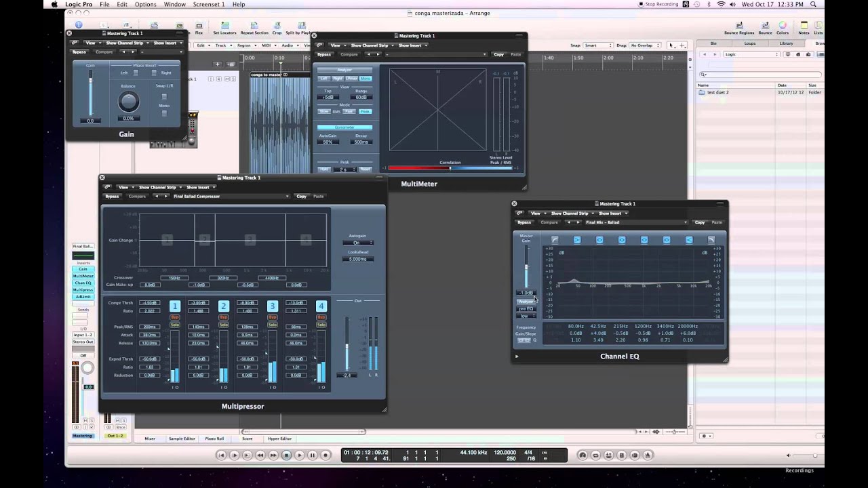This screenshot has width=868, height=488.
Task: Open the Snap Smart dropdown
Action: click(598, 45)
